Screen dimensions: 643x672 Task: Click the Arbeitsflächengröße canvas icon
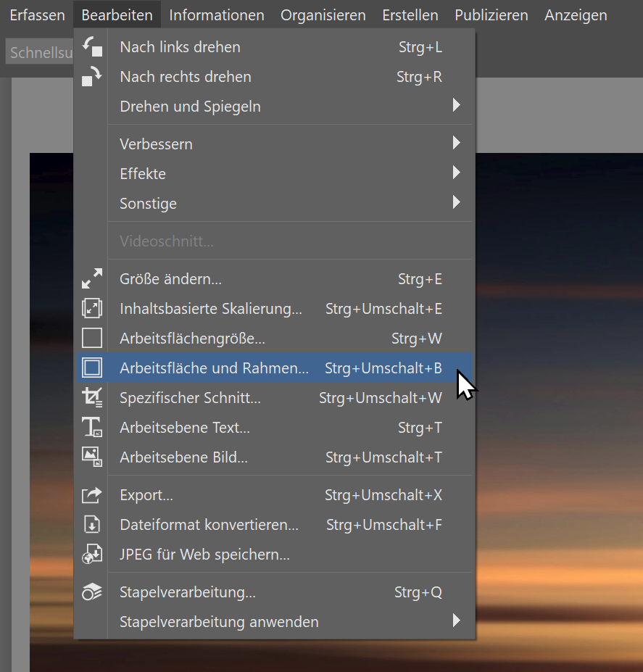pos(92,338)
